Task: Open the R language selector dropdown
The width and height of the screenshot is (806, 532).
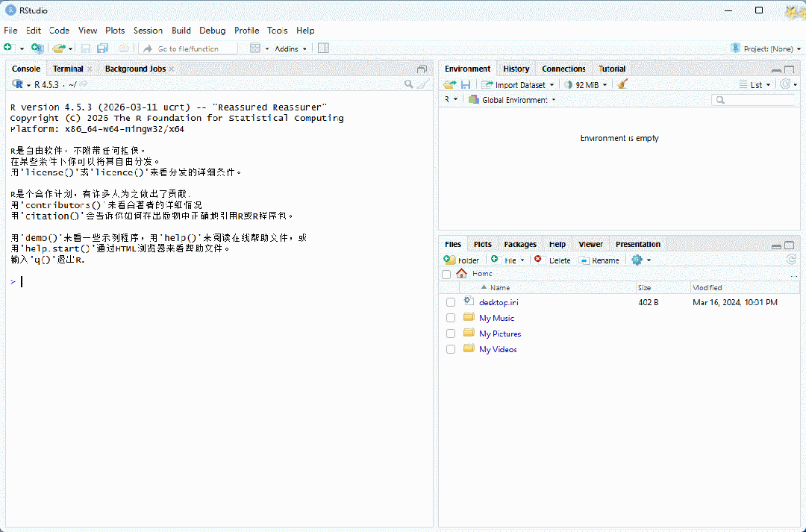Action: tap(451, 99)
